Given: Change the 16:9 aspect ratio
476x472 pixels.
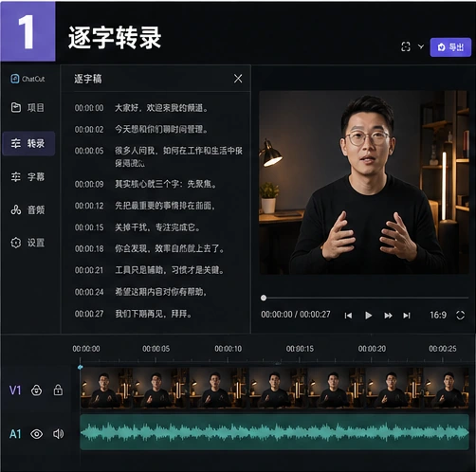Looking at the screenshot, I should coord(438,315).
